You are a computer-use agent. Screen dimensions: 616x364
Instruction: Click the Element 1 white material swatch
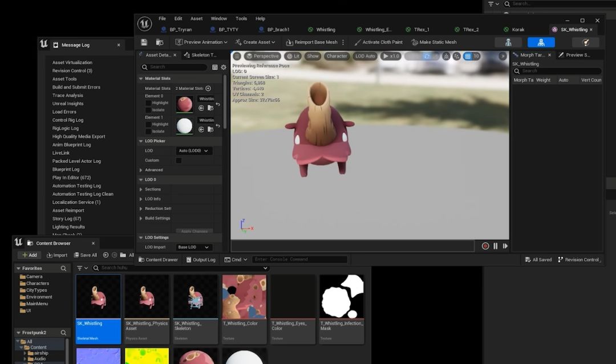(x=184, y=125)
